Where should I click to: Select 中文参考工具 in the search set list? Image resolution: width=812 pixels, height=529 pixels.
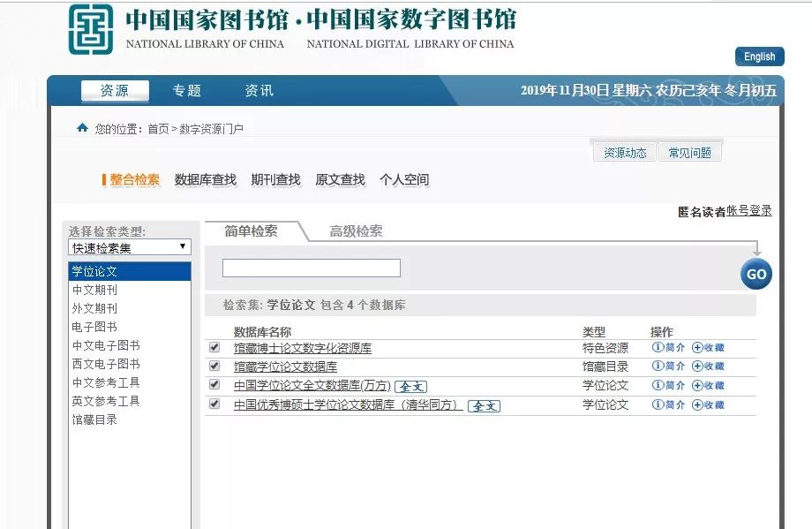[x=130, y=382]
